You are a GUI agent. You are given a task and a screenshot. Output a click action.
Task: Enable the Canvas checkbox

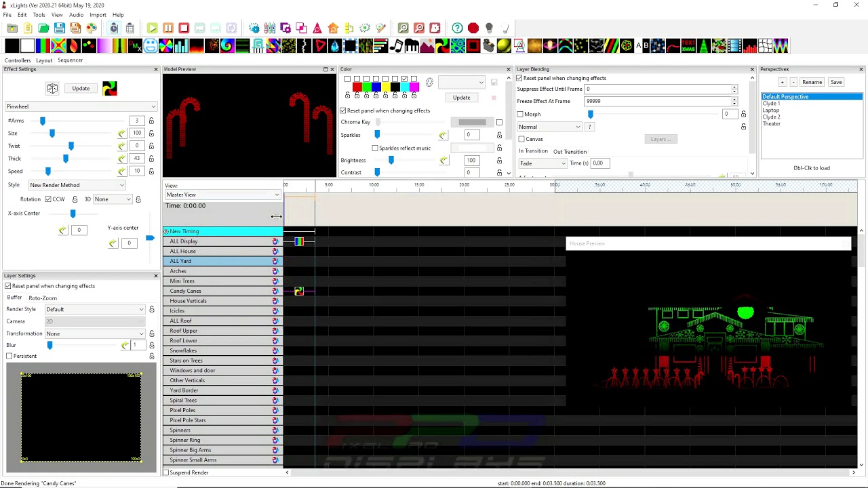coord(521,139)
